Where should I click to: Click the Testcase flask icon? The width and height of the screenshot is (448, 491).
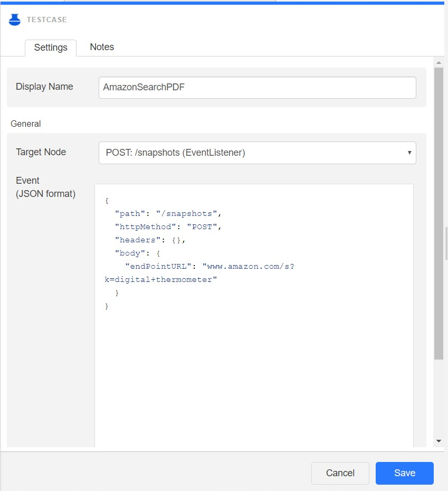(x=15, y=20)
